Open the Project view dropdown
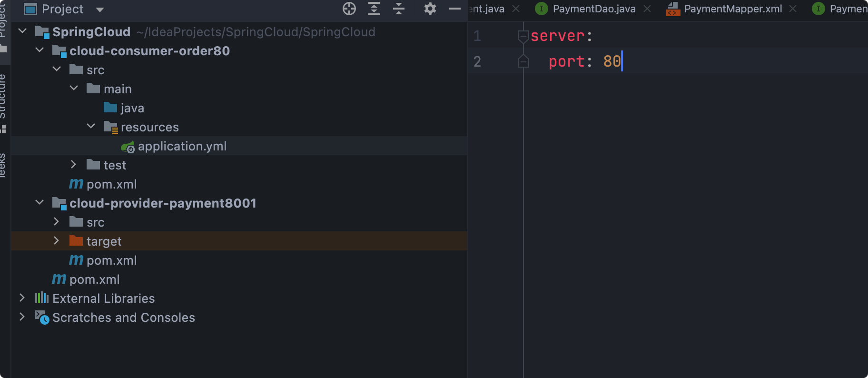The width and height of the screenshot is (868, 378). tap(100, 10)
